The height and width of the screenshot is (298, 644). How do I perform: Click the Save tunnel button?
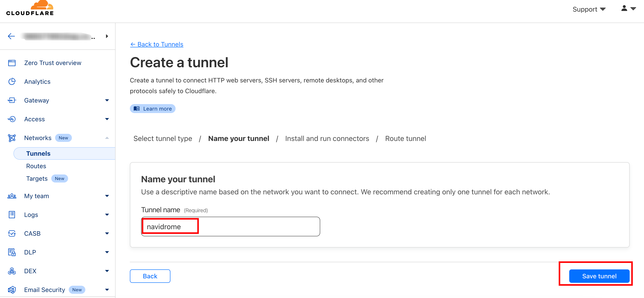pos(599,276)
